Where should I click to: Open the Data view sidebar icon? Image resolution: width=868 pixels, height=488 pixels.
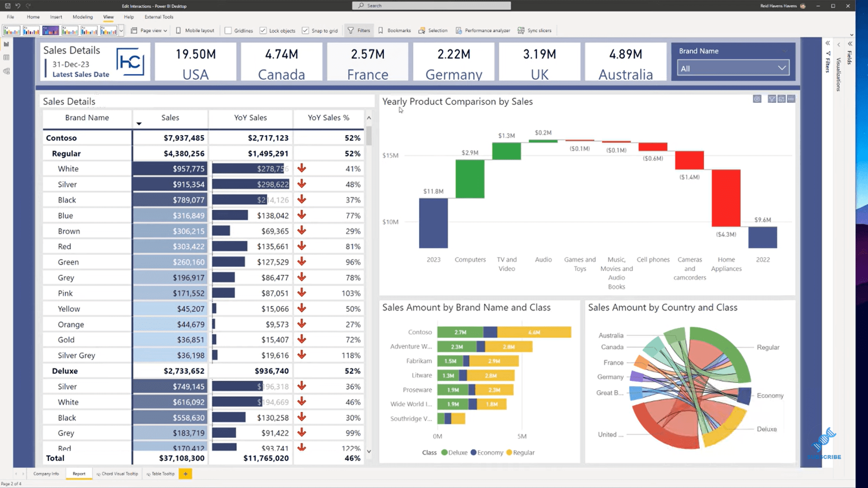(6, 57)
